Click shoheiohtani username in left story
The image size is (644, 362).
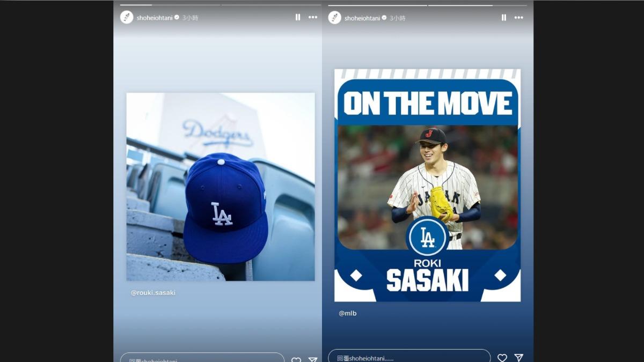click(155, 18)
